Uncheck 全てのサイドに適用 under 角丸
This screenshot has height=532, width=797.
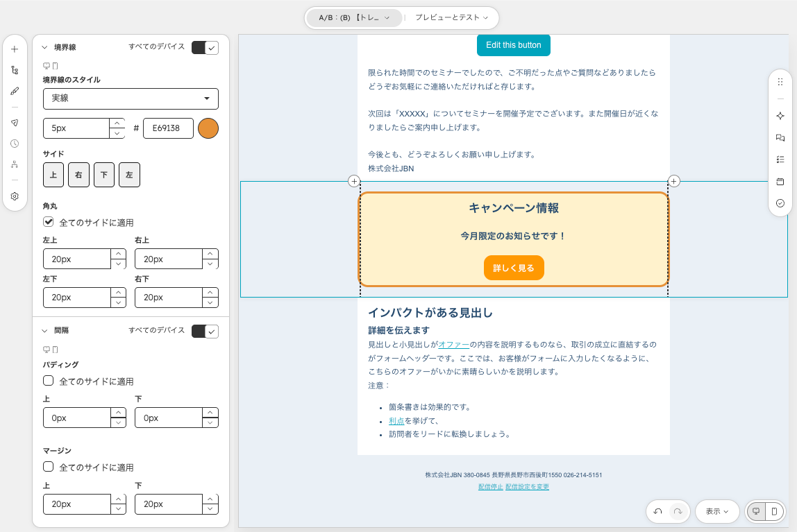49,222
